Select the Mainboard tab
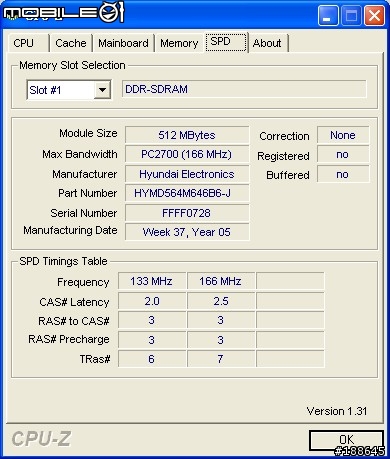 point(123,43)
